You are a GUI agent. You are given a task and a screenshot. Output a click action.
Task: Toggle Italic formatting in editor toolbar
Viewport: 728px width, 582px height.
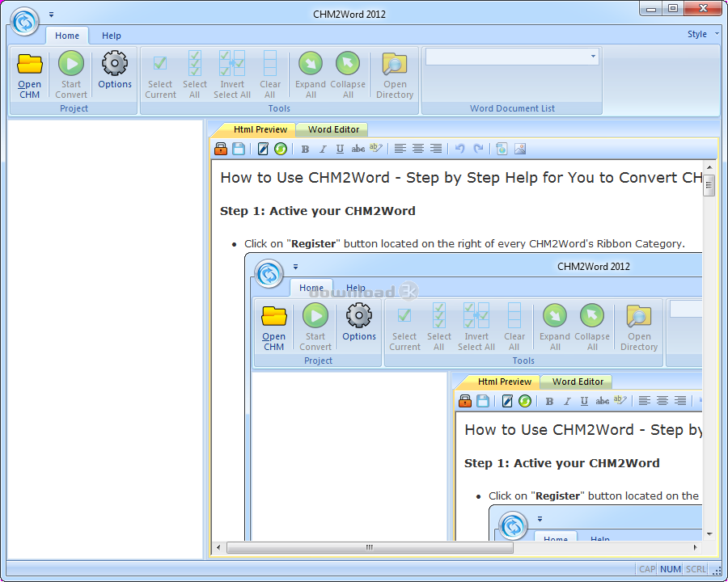pos(323,149)
